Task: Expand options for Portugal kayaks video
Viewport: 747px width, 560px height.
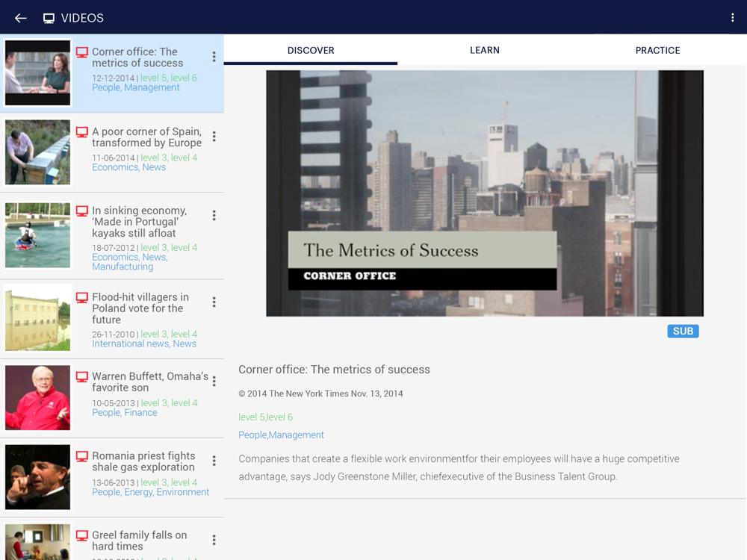Action: 214,216
